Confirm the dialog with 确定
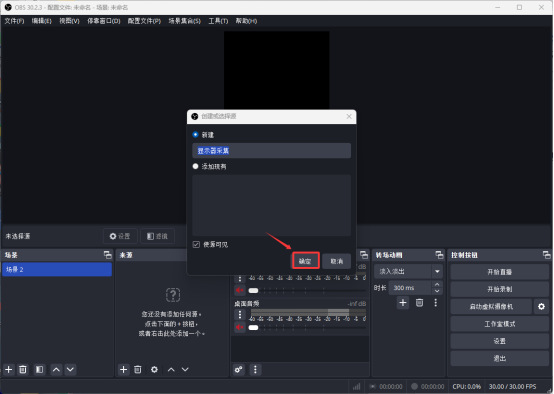554x394 pixels. pyautogui.click(x=305, y=261)
